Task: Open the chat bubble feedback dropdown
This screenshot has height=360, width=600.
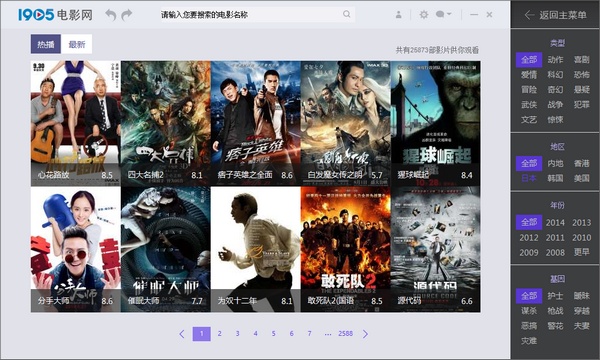Action: coord(443,15)
